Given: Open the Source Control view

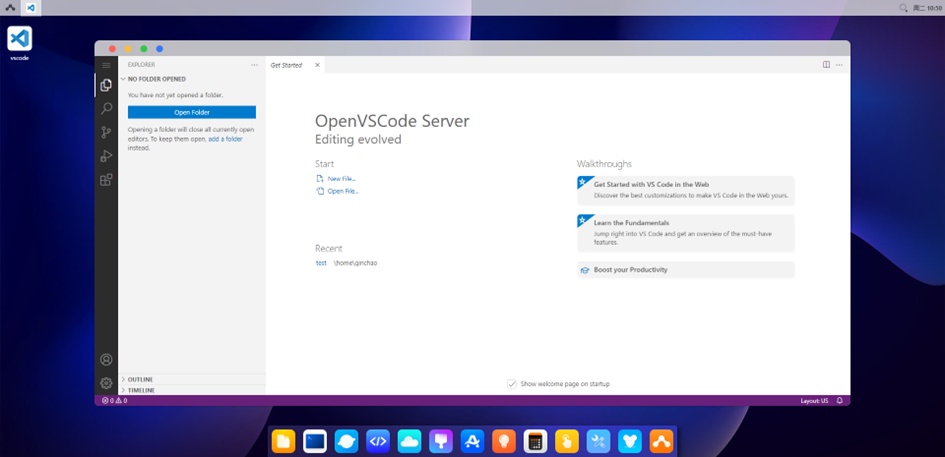Looking at the screenshot, I should [x=106, y=132].
